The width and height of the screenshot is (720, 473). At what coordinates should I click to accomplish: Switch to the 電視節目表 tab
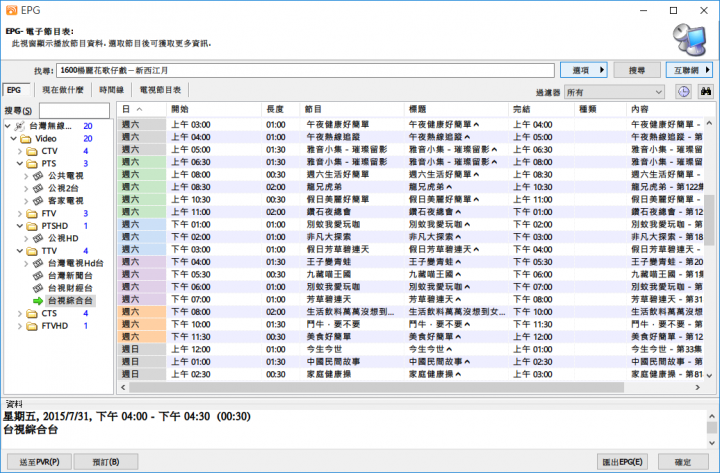(160, 90)
